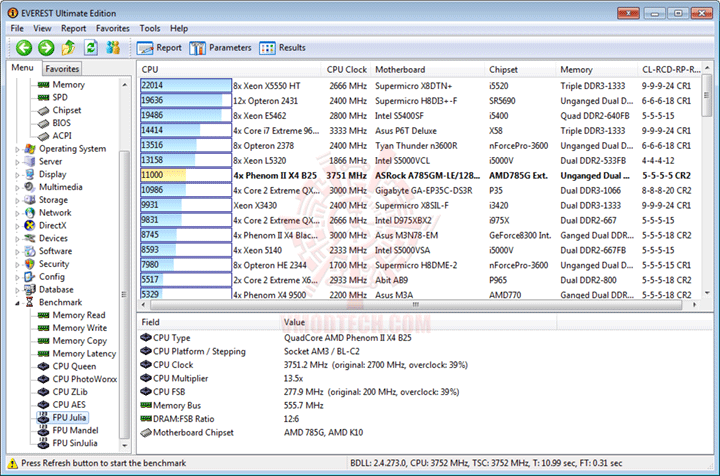Click the green Forward arrow toolbar icon
Image resolution: width=720 pixels, height=476 pixels.
point(46,48)
